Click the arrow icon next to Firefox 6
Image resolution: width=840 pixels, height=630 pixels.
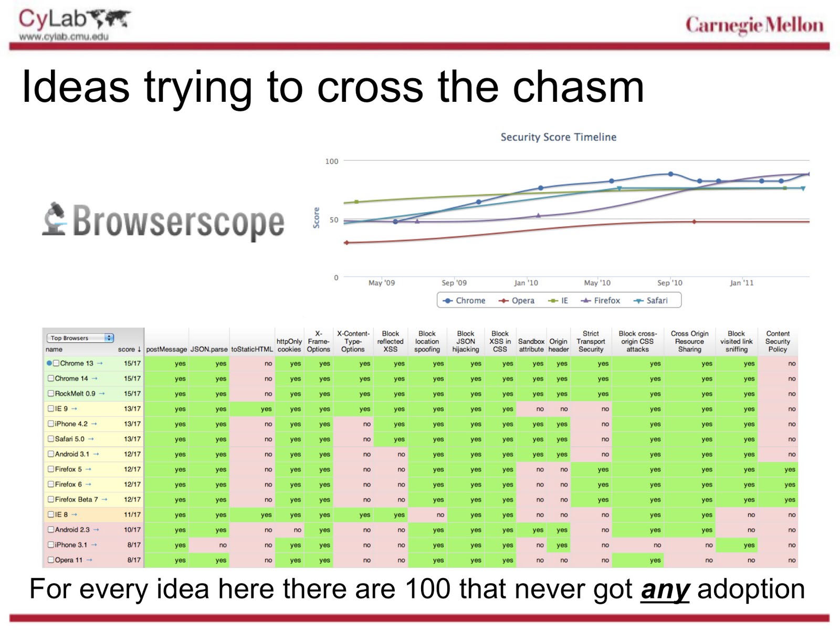coord(88,485)
